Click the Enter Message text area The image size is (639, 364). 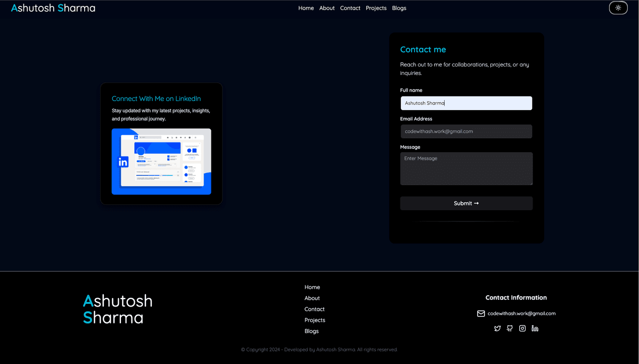point(466,169)
